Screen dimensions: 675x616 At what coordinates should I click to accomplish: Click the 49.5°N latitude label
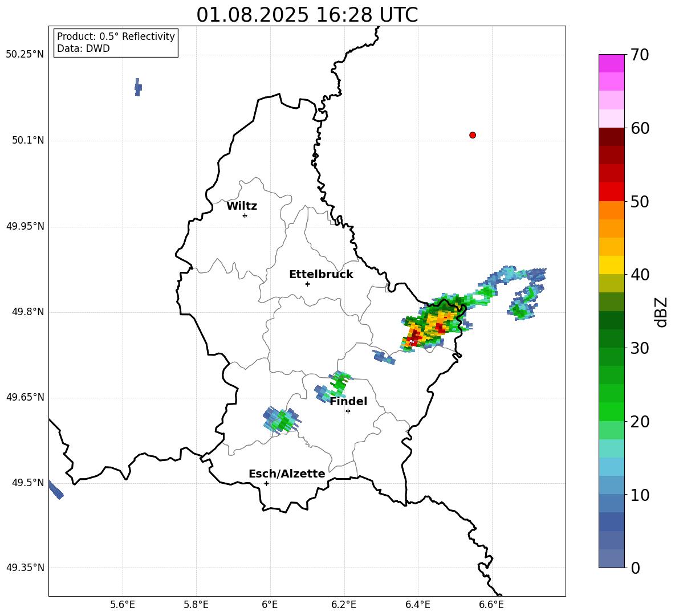pos(28,483)
